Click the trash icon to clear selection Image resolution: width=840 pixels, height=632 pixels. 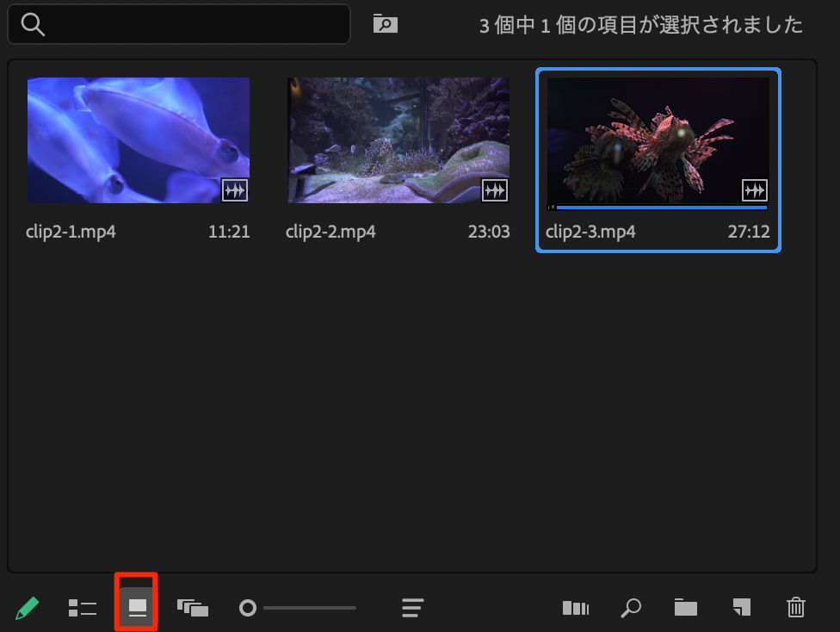pos(796,608)
